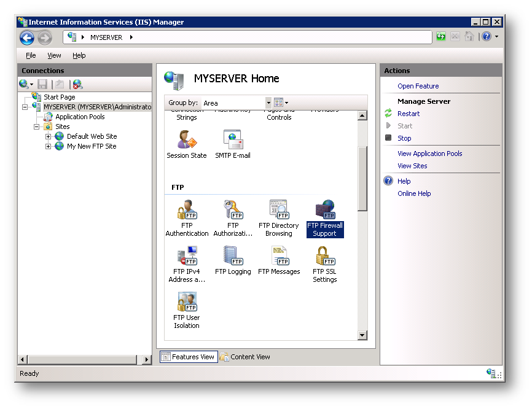Open FTP IPv4 Address restrictions icon
This screenshot has height=409, width=532.
[x=187, y=264]
